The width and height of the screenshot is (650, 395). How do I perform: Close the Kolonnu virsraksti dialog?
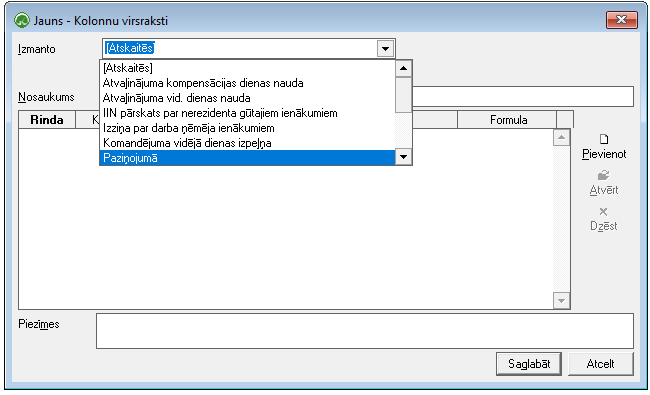(x=621, y=19)
